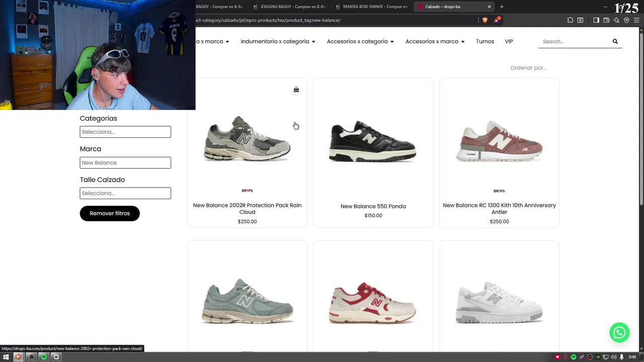Click cart icon on 2002R Rain Cloud card

point(296,89)
